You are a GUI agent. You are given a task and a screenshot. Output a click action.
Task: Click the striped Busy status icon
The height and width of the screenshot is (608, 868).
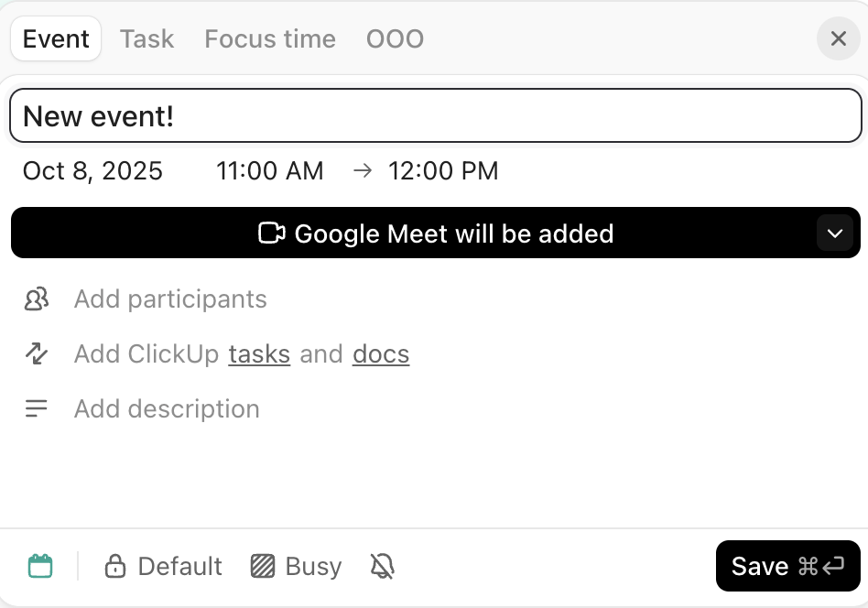(x=261, y=566)
